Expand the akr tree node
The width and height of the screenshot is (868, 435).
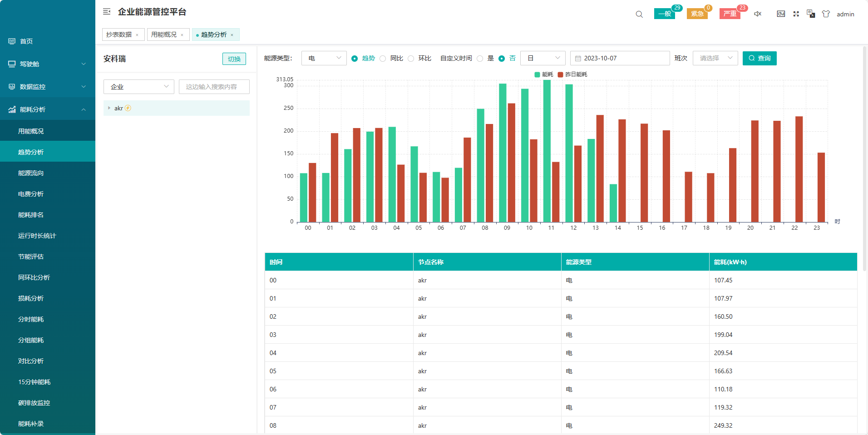(109, 108)
